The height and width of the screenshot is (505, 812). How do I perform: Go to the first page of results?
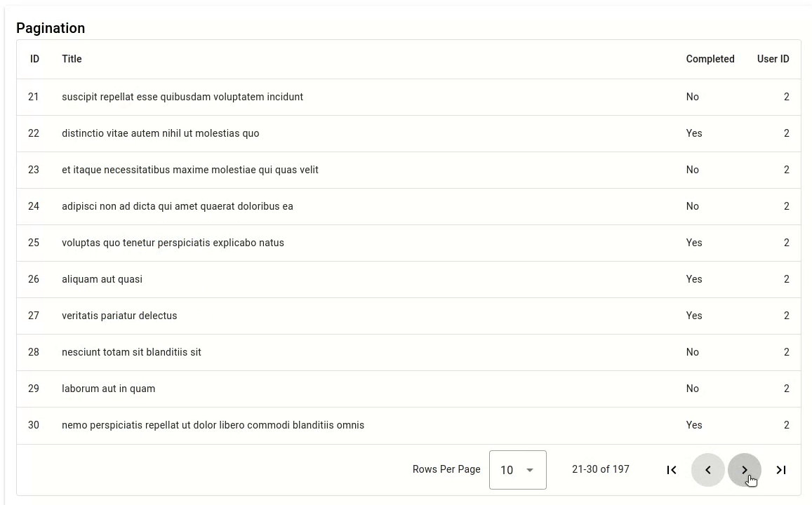click(671, 470)
